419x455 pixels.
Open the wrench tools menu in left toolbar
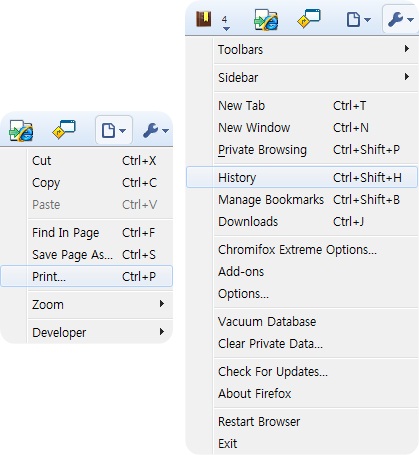[x=156, y=130]
